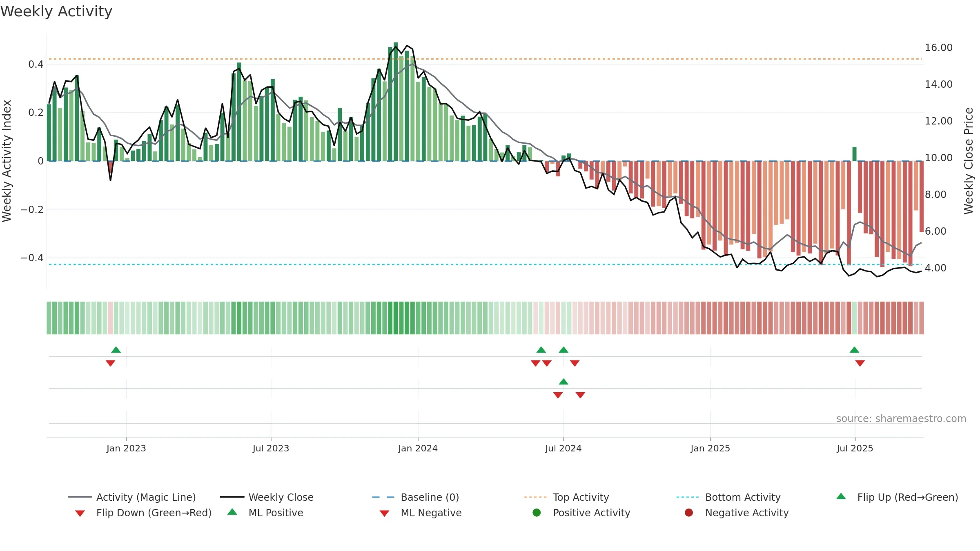The image size is (980, 551).
Task: Select the ML Positive green marker at Jul 2024
Action: click(x=563, y=382)
